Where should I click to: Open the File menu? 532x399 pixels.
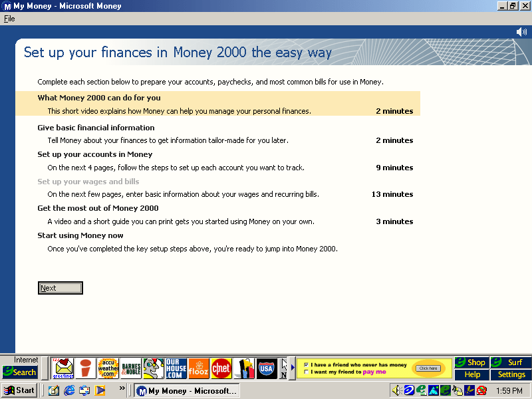pos(9,19)
